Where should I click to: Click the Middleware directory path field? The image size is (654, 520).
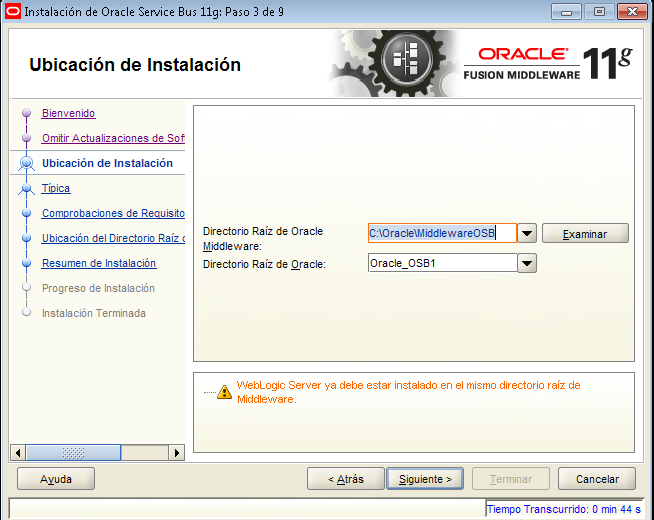[442, 233]
